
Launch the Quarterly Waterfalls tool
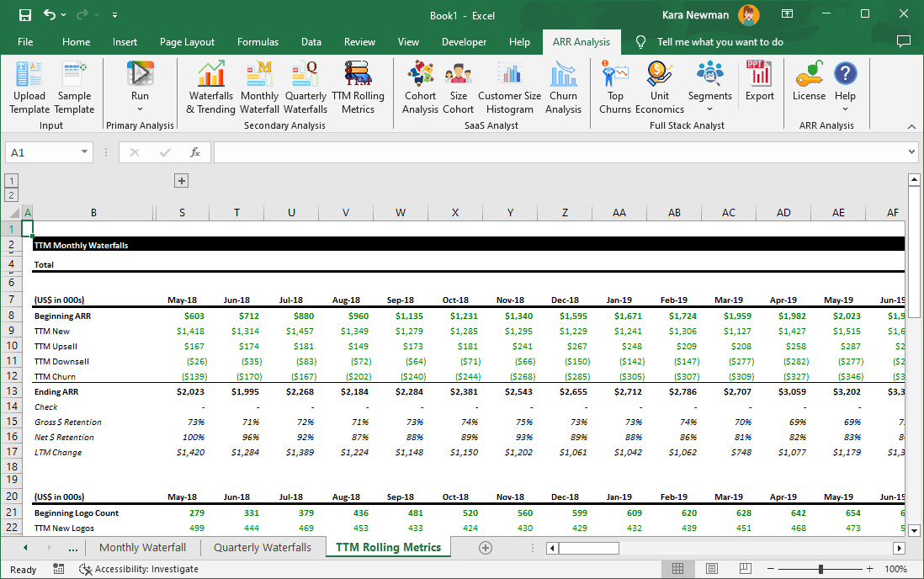coord(305,84)
